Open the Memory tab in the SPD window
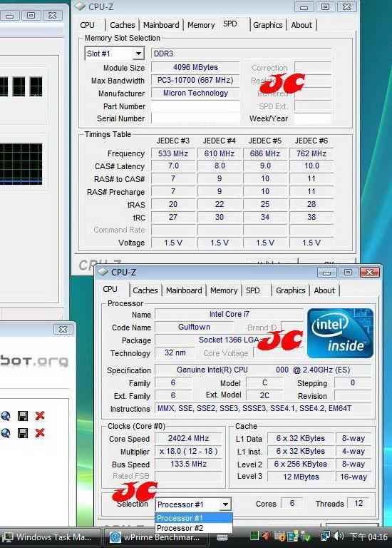392x548 pixels. point(201,25)
